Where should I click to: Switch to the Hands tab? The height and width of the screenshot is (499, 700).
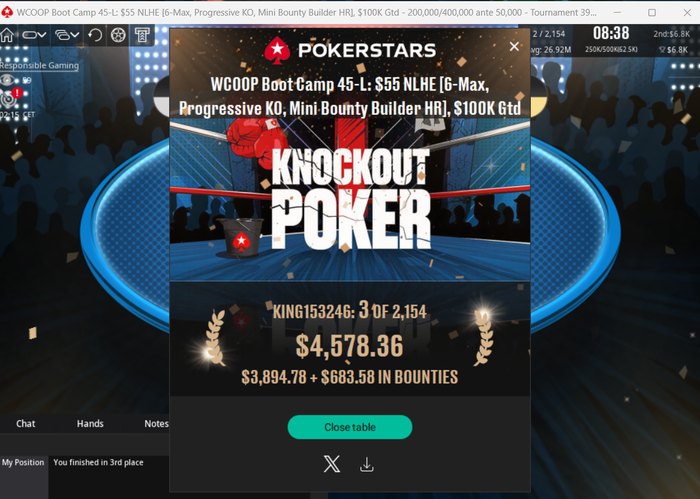(x=90, y=424)
